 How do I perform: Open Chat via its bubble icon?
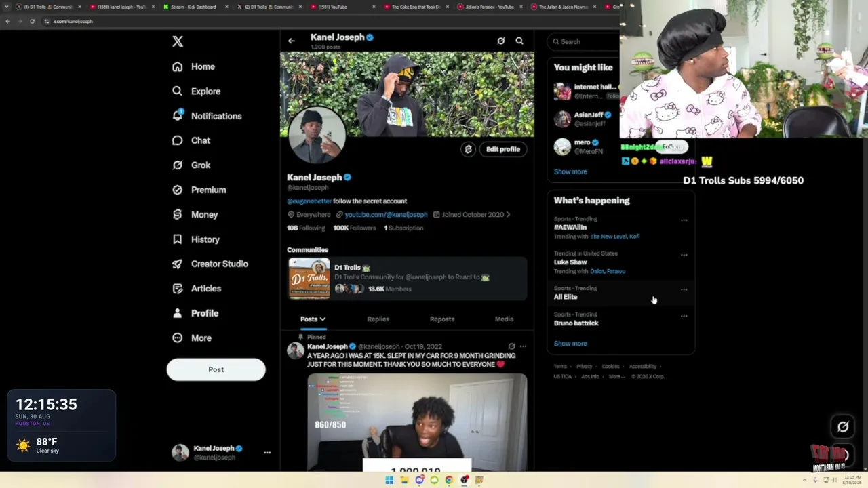pyautogui.click(x=178, y=140)
